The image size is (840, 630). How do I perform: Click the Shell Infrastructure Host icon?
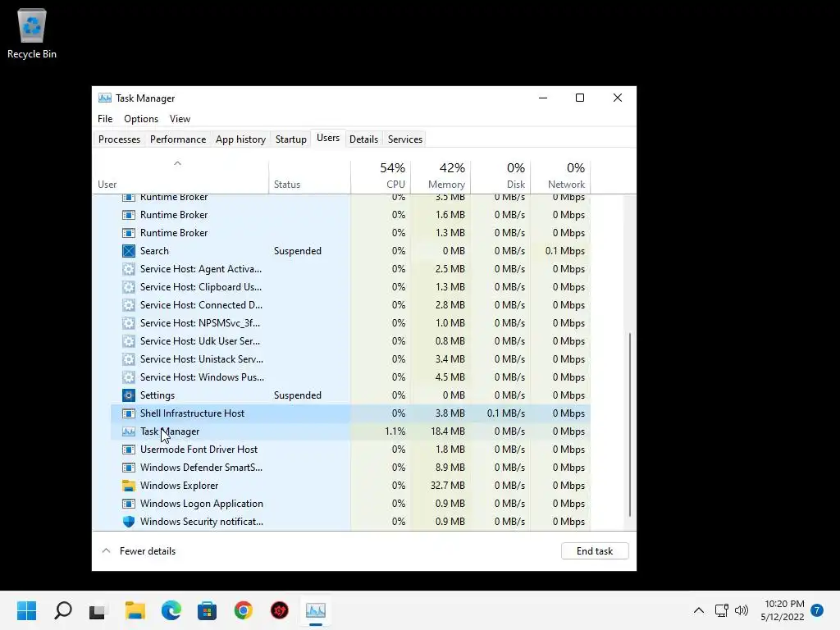point(129,413)
